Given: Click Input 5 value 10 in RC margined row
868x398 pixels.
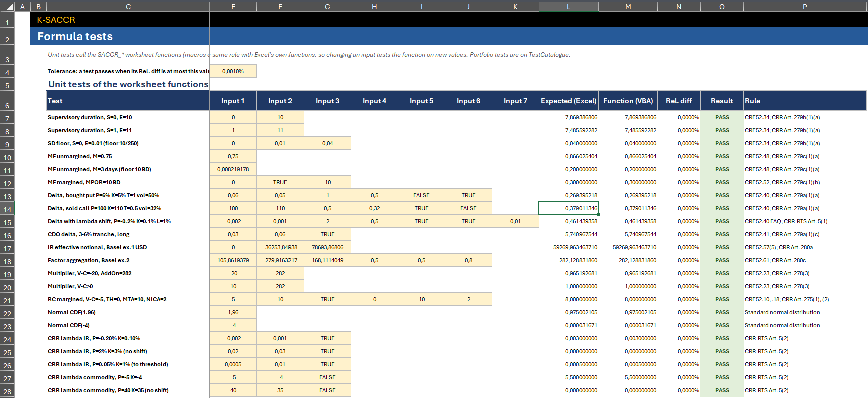Looking at the screenshot, I should (x=421, y=299).
